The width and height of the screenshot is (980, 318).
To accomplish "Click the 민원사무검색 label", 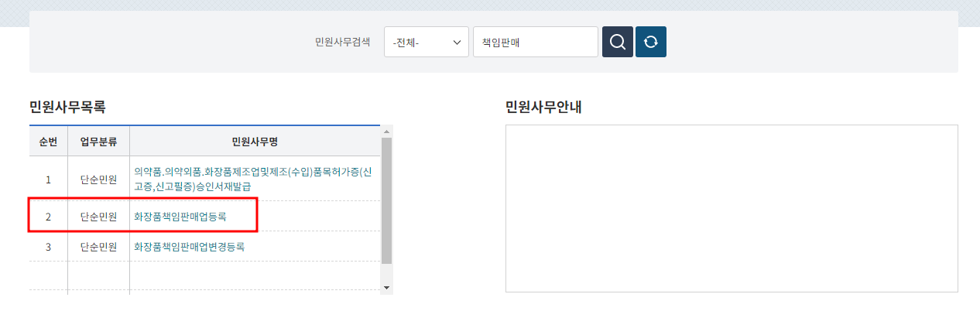I will (342, 42).
